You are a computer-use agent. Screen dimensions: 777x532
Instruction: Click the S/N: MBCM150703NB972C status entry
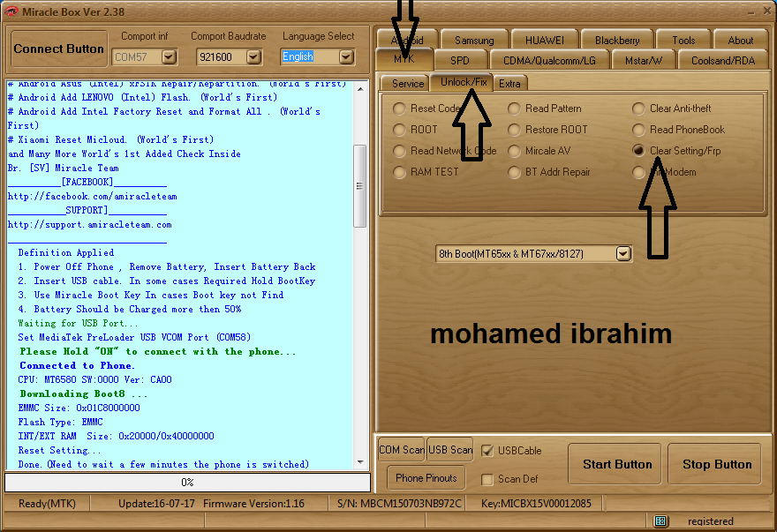click(399, 504)
